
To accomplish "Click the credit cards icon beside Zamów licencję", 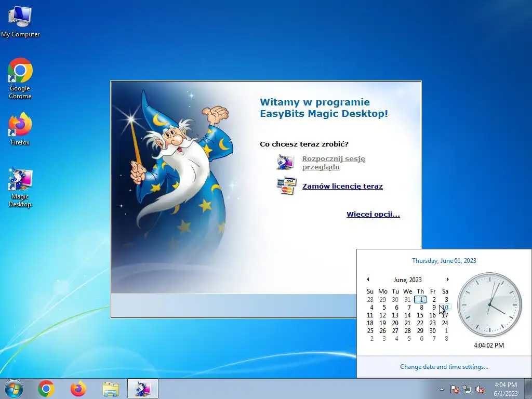I will tap(286, 186).
